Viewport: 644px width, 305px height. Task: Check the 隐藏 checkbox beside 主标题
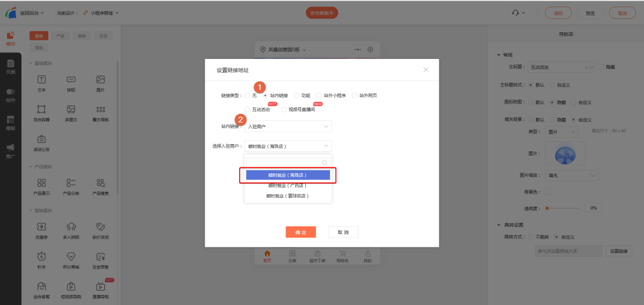tap(601, 67)
